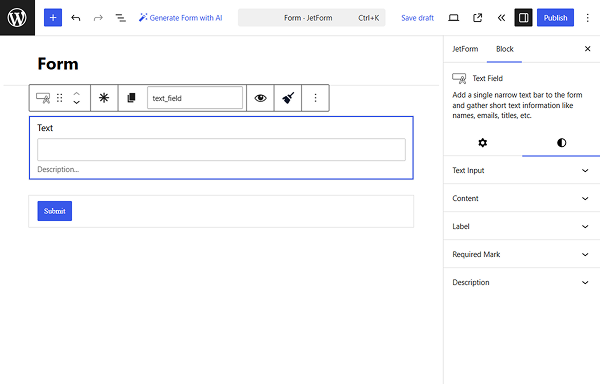Viewport: 600px width, 384px height.
Task: Undo the last change
Action: pos(76,18)
